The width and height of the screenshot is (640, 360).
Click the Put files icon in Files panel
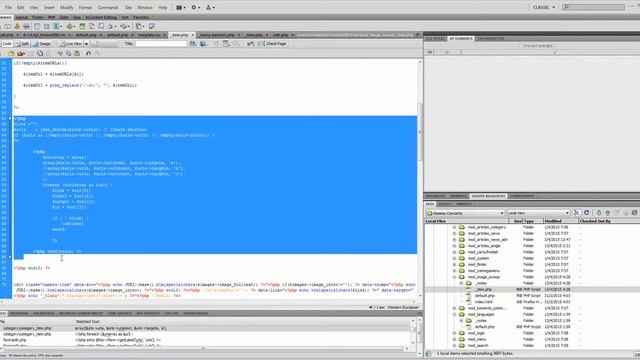608,213
